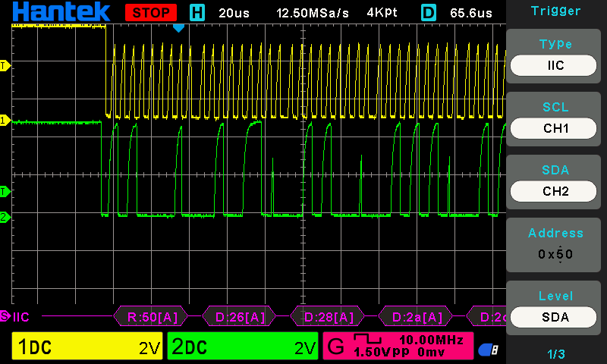607x364 pixels.
Task: Click the Trigger menu title
Action: 555,11
